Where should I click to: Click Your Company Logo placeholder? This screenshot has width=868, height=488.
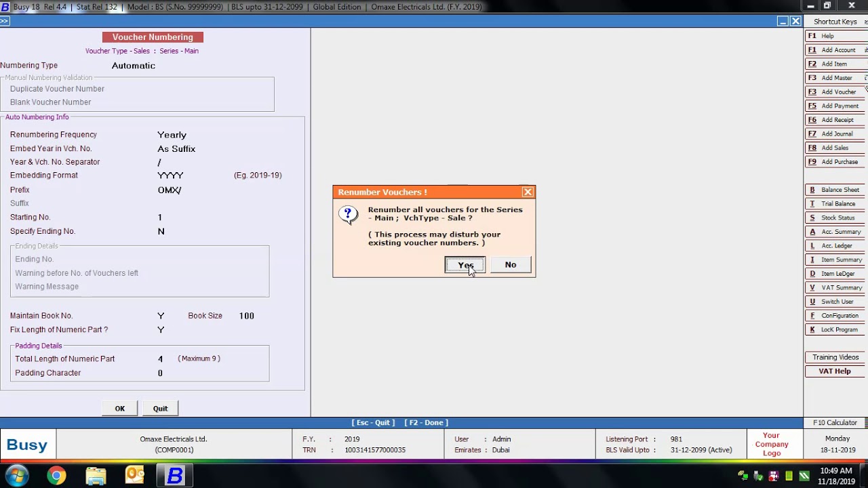point(772,445)
